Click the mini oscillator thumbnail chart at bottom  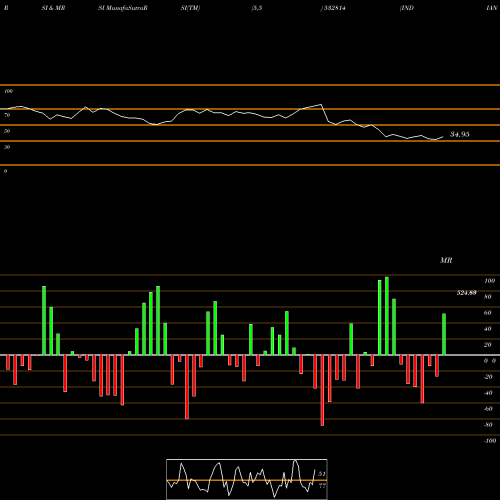[247, 479]
